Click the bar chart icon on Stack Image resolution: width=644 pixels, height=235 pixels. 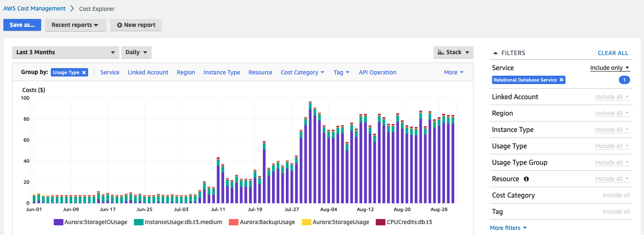coord(441,52)
